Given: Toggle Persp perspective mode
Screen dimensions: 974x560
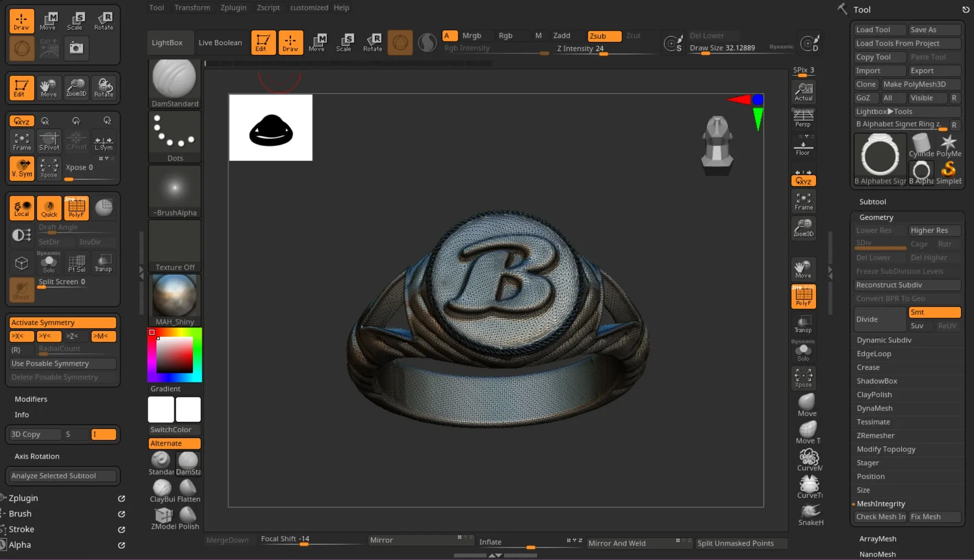Looking at the screenshot, I should [x=803, y=118].
